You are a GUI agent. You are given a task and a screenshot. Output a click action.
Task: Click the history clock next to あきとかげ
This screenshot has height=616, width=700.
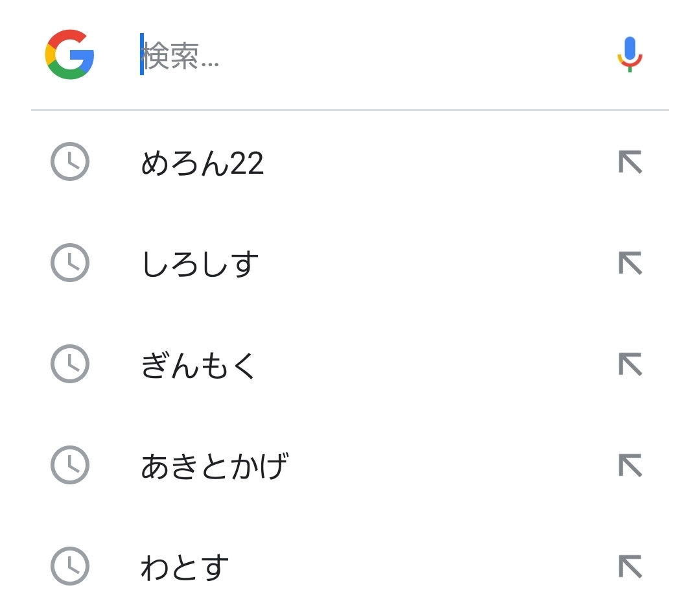(x=69, y=465)
